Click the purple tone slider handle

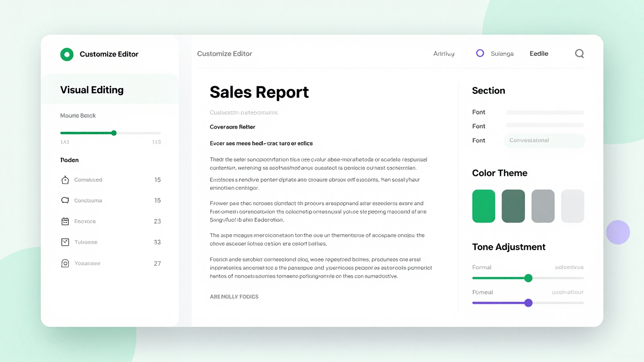(x=528, y=303)
